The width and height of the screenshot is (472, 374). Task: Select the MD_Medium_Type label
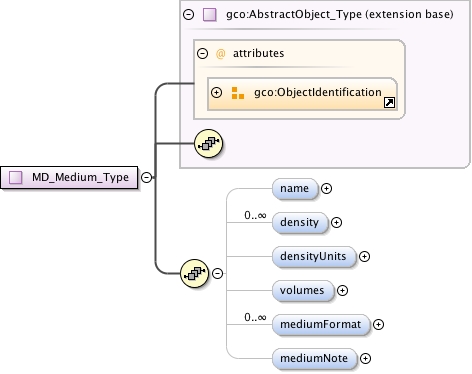(x=80, y=177)
